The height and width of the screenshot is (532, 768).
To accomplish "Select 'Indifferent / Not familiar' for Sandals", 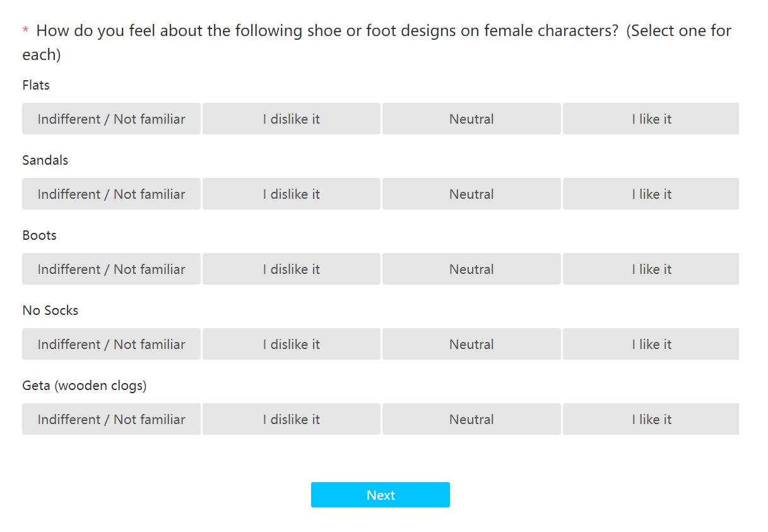I will [111, 194].
